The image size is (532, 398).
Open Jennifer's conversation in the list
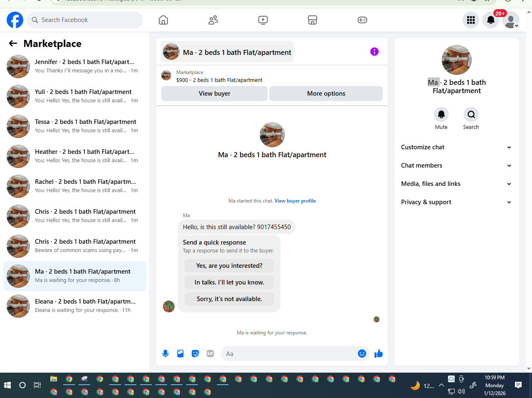(x=75, y=67)
